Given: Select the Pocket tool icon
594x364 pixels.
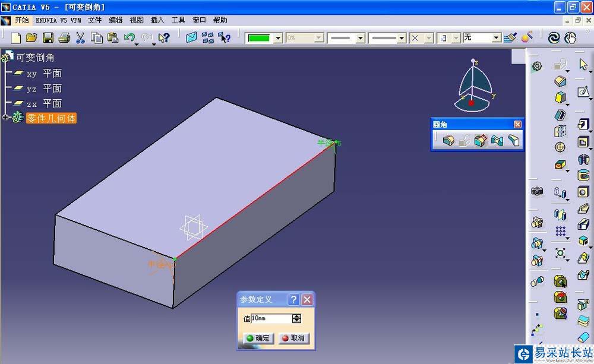Looking at the screenshot, I should [583, 142].
